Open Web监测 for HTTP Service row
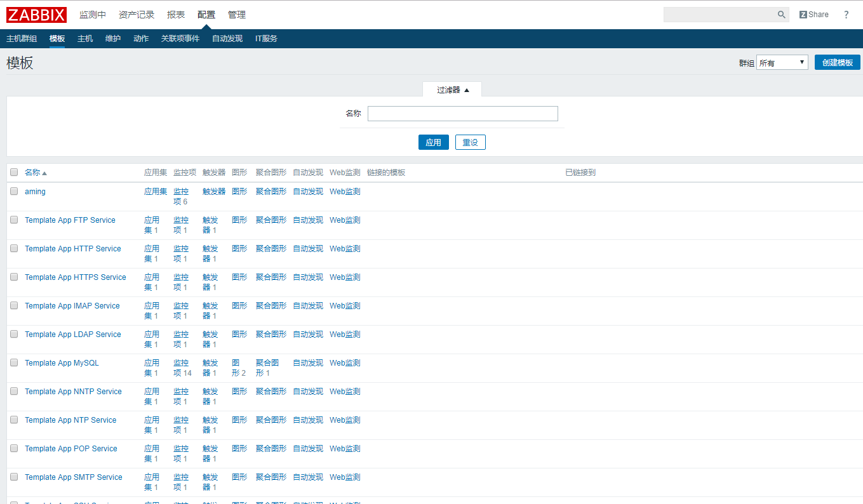 [x=345, y=249]
